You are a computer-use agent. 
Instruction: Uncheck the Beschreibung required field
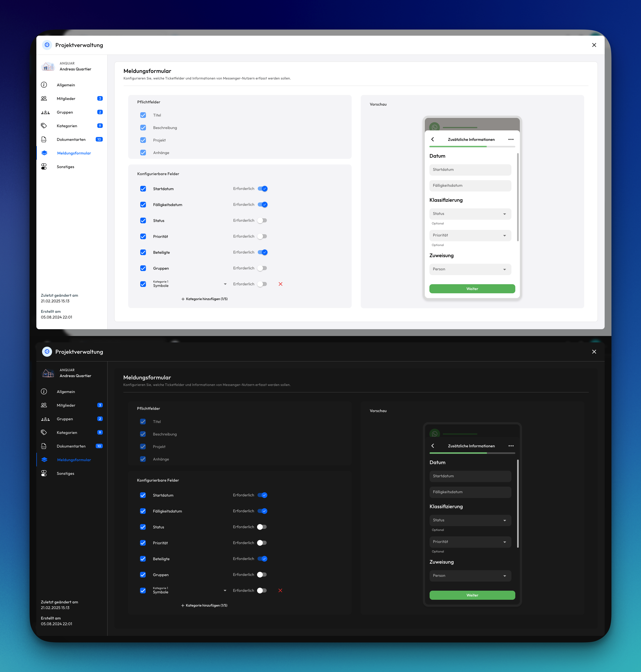(143, 127)
